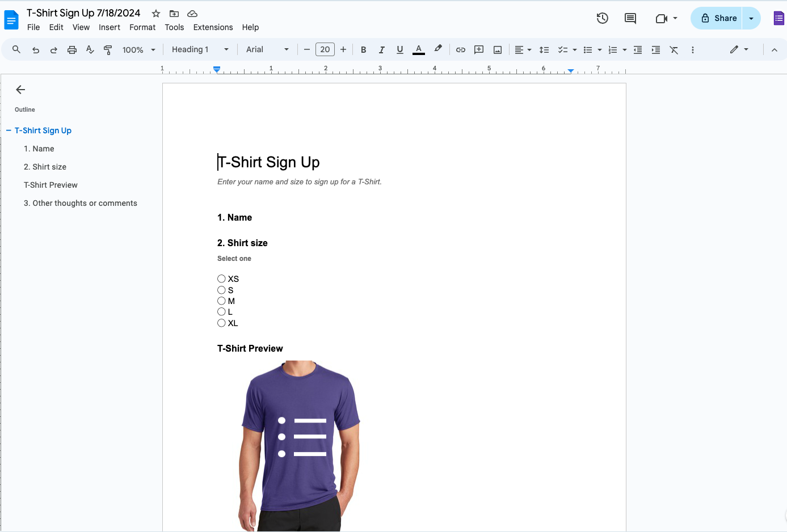
Task: Open the insert link tool
Action: click(461, 49)
